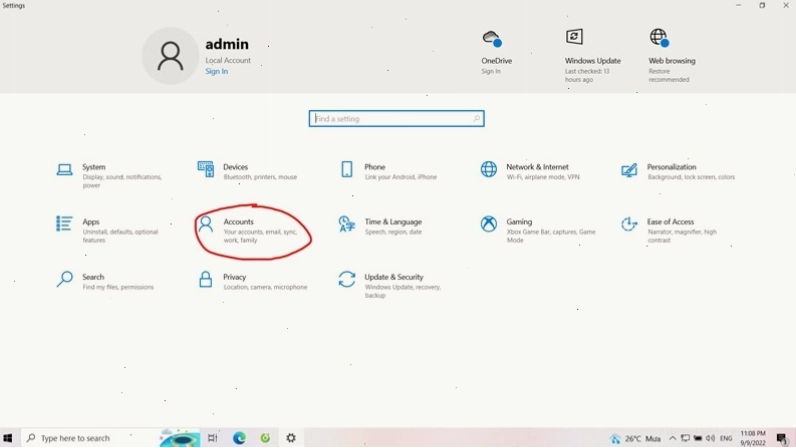Click the admin account name
796x448 pixels.
point(227,44)
